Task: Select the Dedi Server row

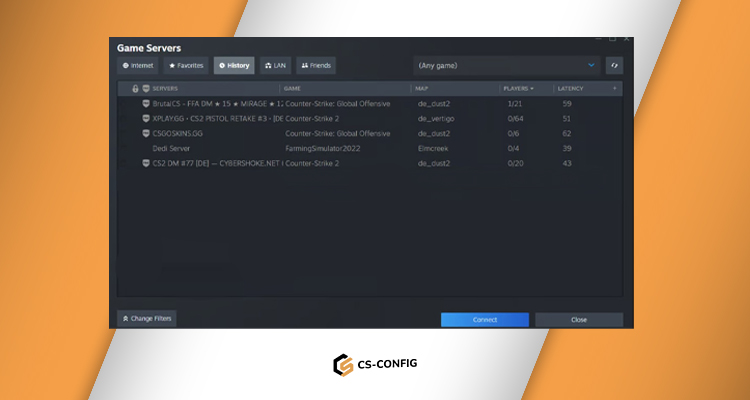Action: point(370,148)
